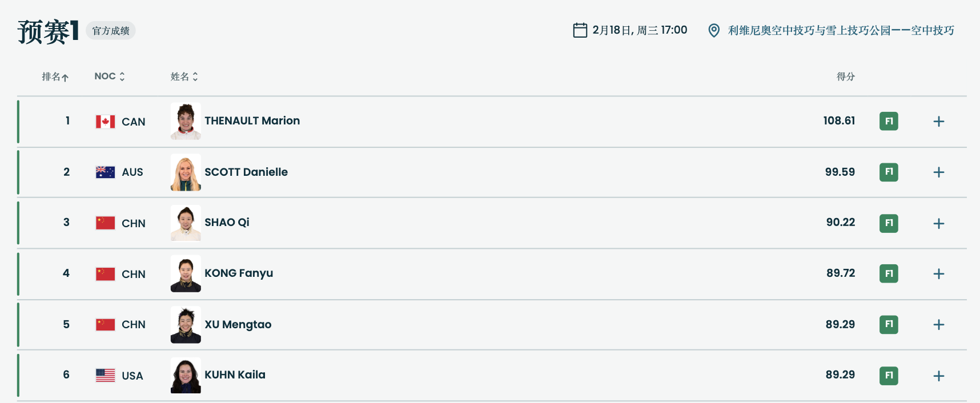Sort the table by 姓名 column
The height and width of the screenshot is (403, 980).
(x=184, y=76)
